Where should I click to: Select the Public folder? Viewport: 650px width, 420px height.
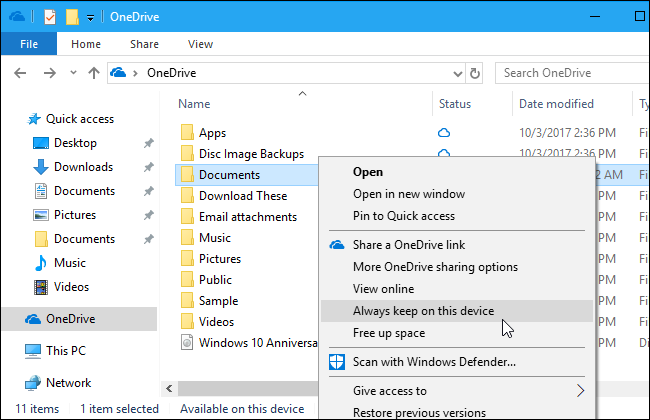[x=215, y=280]
